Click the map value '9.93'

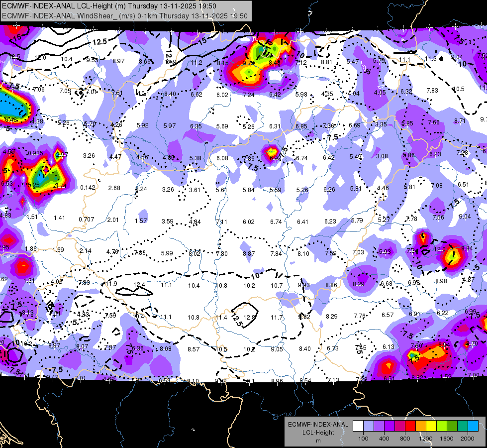click(x=304, y=285)
